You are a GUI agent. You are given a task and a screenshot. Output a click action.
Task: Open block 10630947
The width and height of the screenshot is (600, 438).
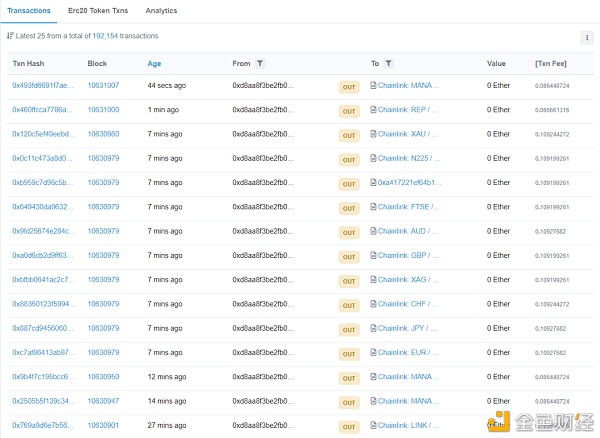(103, 401)
